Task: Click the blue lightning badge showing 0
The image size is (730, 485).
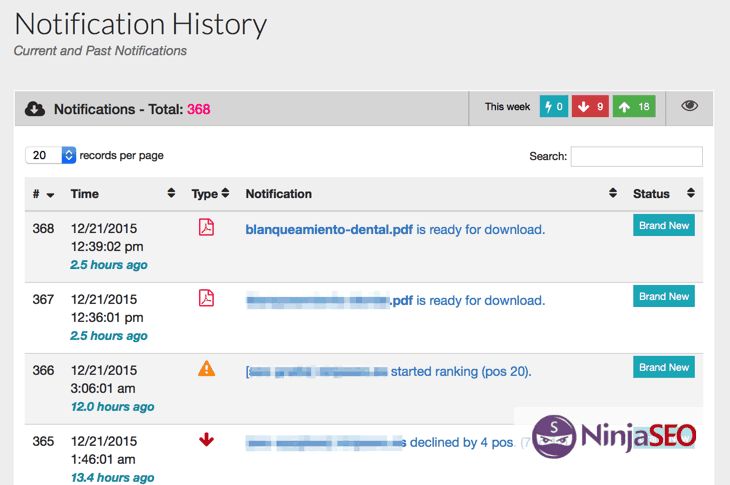Action: [x=553, y=107]
